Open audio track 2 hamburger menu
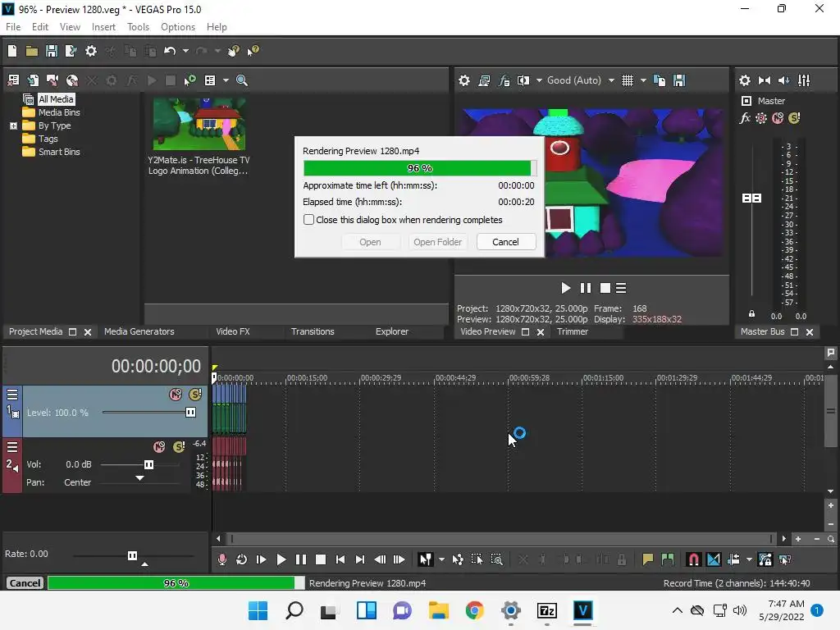 pos(12,447)
